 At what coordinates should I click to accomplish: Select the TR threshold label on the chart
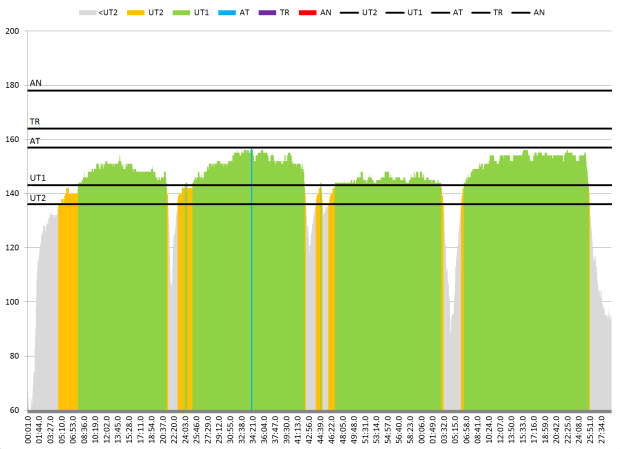coord(35,122)
